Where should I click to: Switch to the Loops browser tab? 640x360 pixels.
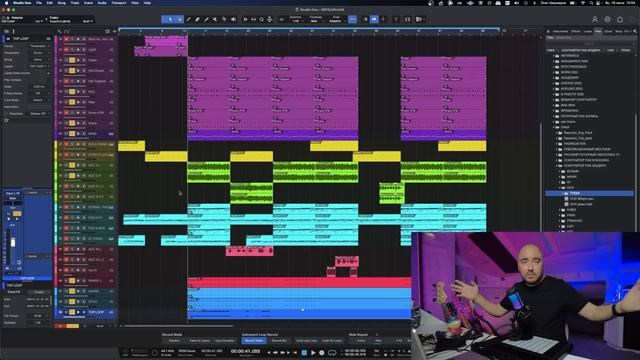tap(588, 31)
